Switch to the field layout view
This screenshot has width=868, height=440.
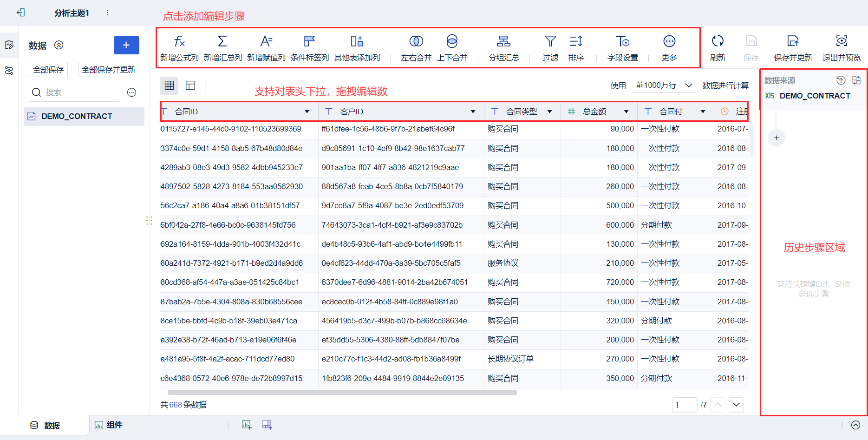(190, 85)
